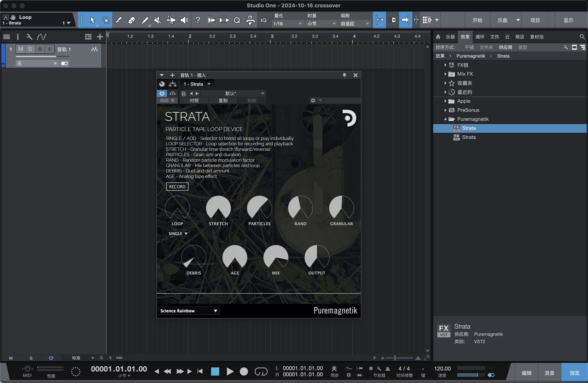Open the plugin settings gear icon
588x383 pixels.
313,100
